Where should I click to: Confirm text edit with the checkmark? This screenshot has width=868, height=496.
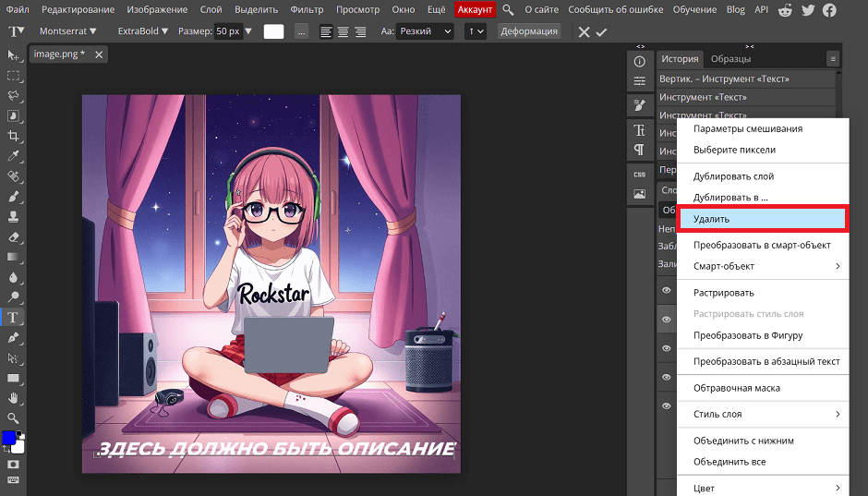(x=602, y=31)
